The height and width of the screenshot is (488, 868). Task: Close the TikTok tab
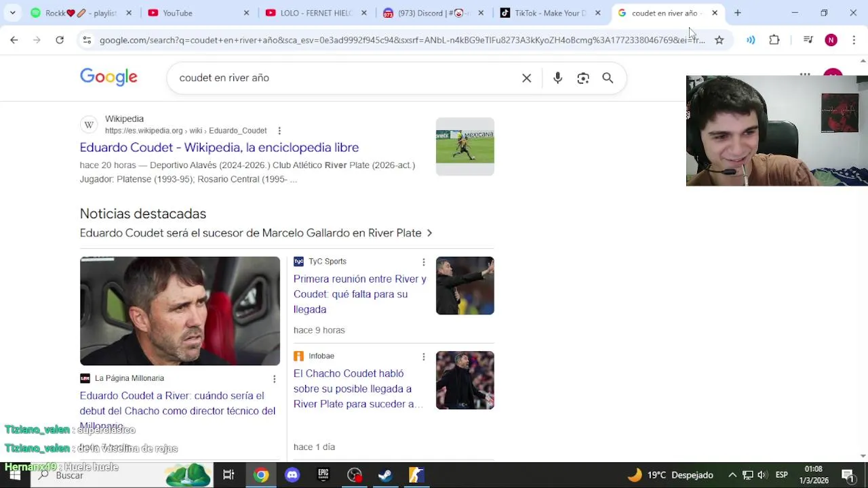(x=597, y=13)
